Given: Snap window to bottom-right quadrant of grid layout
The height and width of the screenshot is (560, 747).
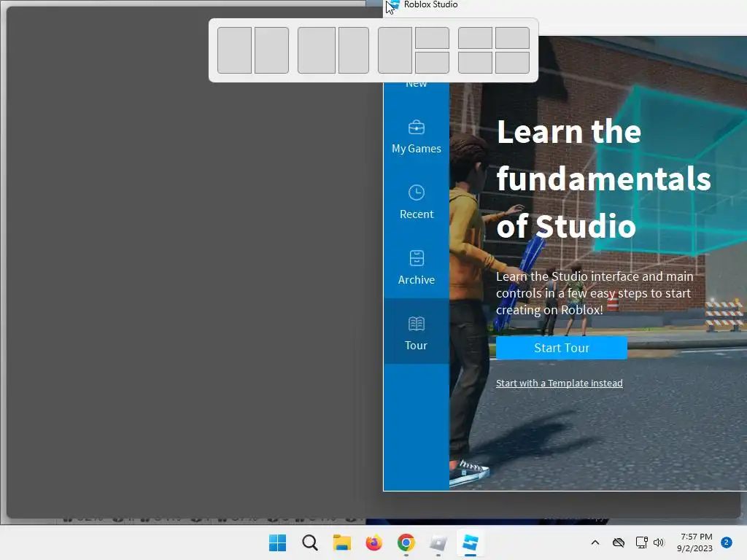Looking at the screenshot, I should tap(512, 63).
